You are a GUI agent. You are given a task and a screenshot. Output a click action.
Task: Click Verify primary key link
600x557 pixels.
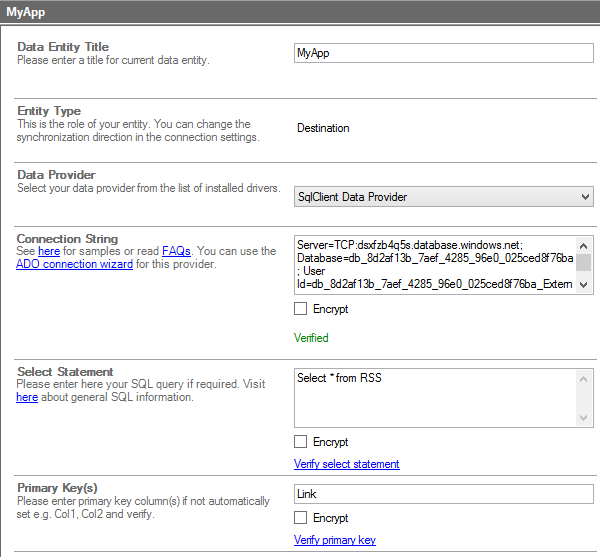[334, 540]
